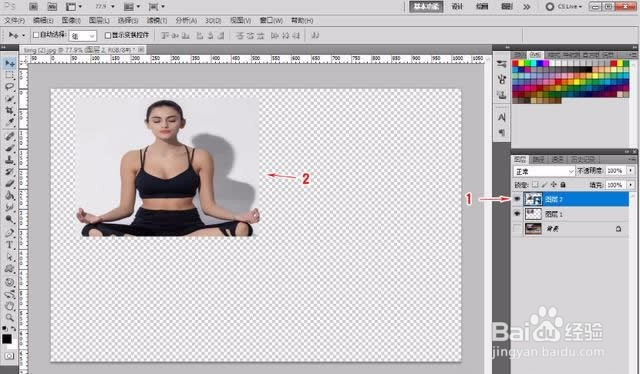Select the Lasso tool
This screenshot has width=640, height=374.
click(x=10, y=87)
